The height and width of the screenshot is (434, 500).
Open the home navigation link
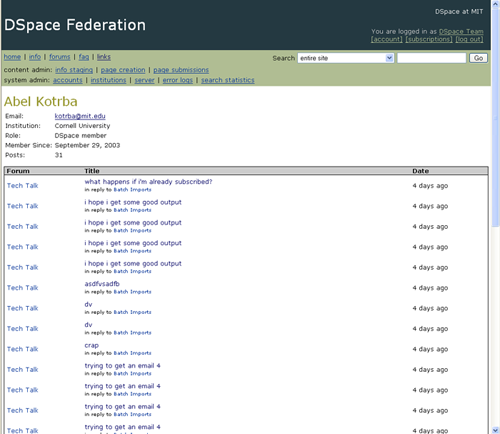(x=12, y=57)
